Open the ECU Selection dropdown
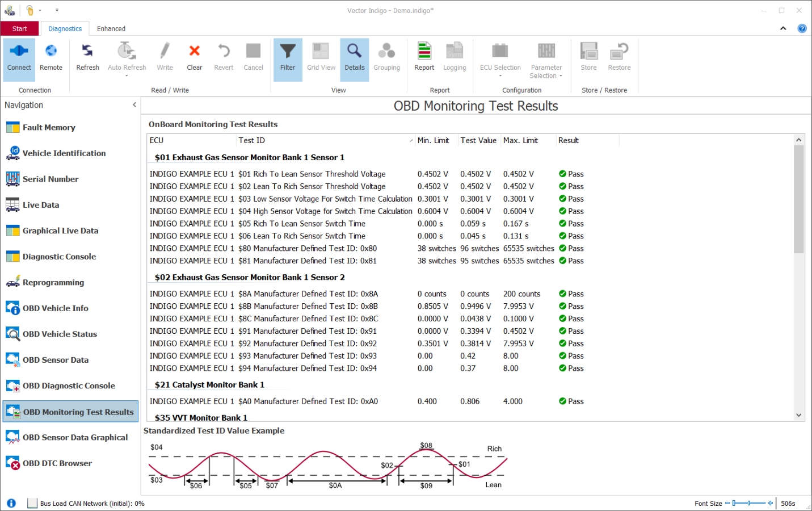The height and width of the screenshot is (511, 812). [500, 59]
